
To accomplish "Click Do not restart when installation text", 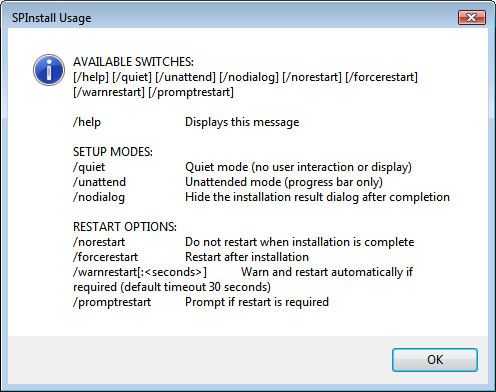I will [299, 242].
